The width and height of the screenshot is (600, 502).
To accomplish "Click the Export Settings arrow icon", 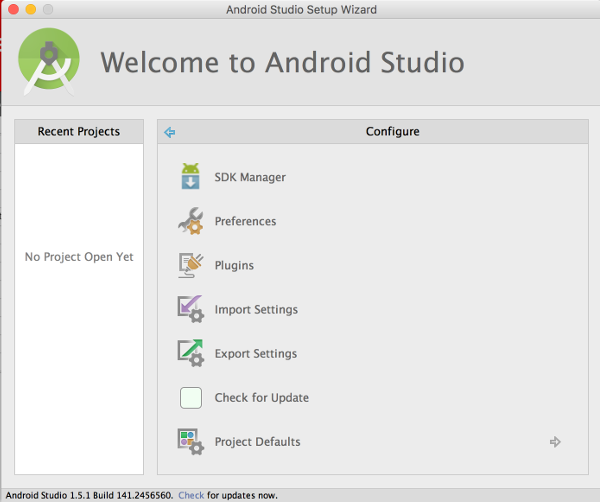I will pyautogui.click(x=191, y=353).
